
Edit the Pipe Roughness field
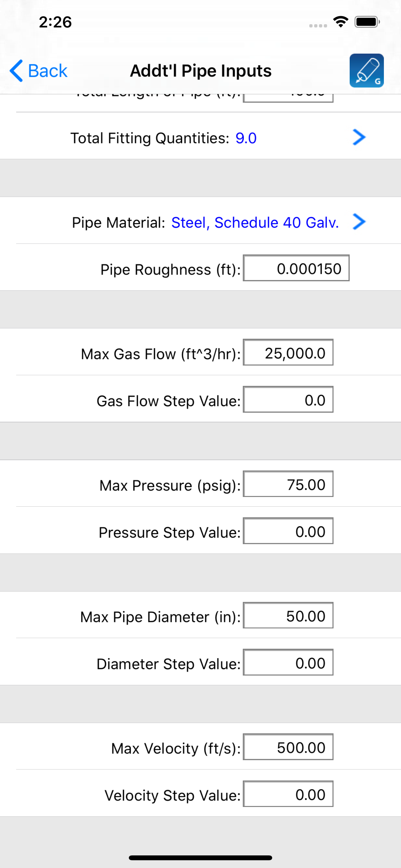coord(296,268)
